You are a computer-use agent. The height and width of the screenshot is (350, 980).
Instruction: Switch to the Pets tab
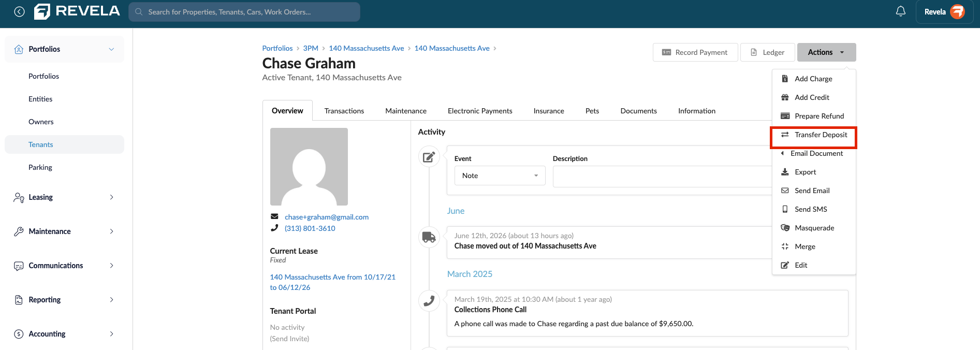pos(592,111)
